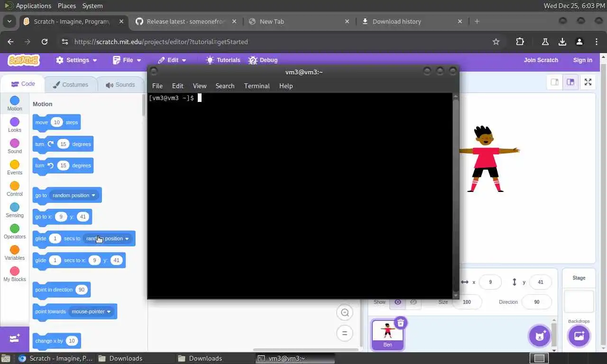Show the sprite with eye button
Screen dimensions: 607x364
(398, 302)
